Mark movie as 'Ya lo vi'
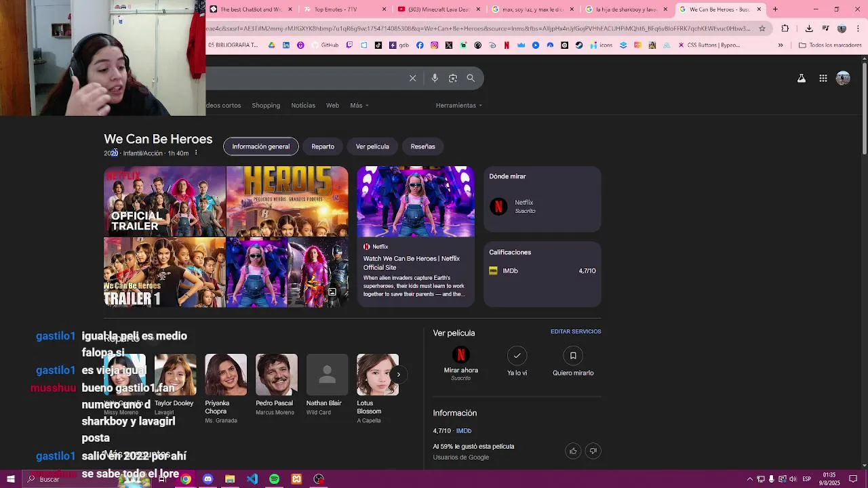 coord(517,362)
